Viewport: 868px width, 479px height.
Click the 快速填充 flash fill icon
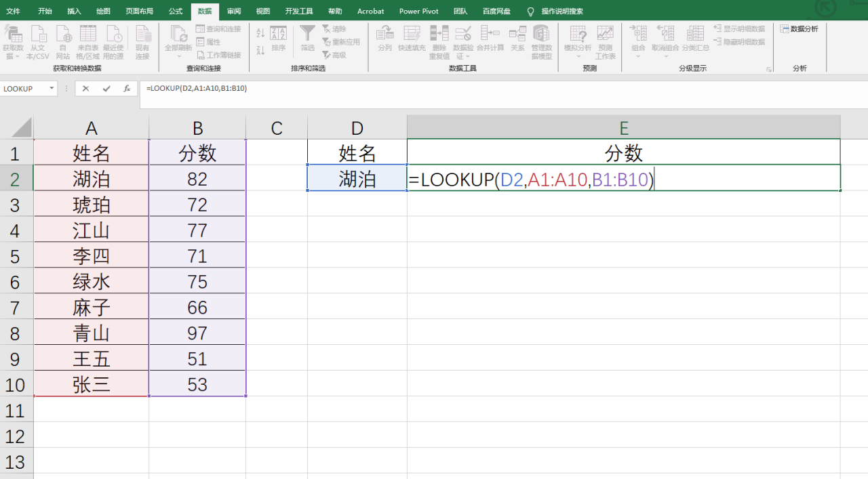pos(412,39)
